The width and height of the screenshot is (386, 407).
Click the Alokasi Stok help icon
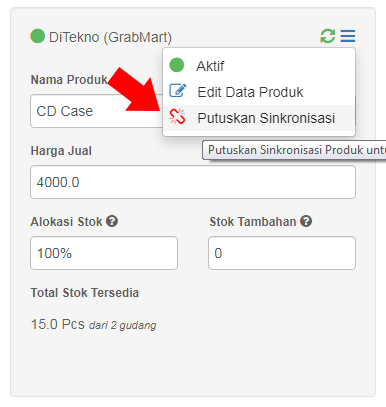tap(112, 221)
